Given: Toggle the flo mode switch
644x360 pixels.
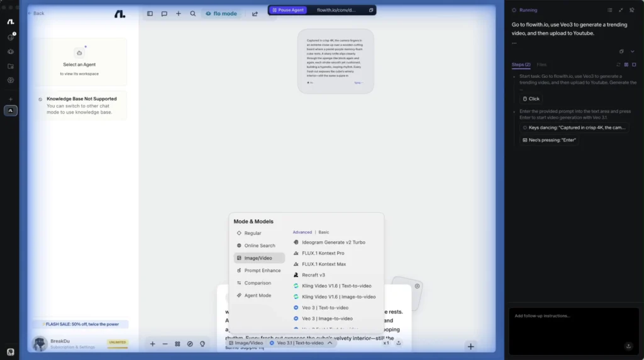Looking at the screenshot, I should [221, 14].
